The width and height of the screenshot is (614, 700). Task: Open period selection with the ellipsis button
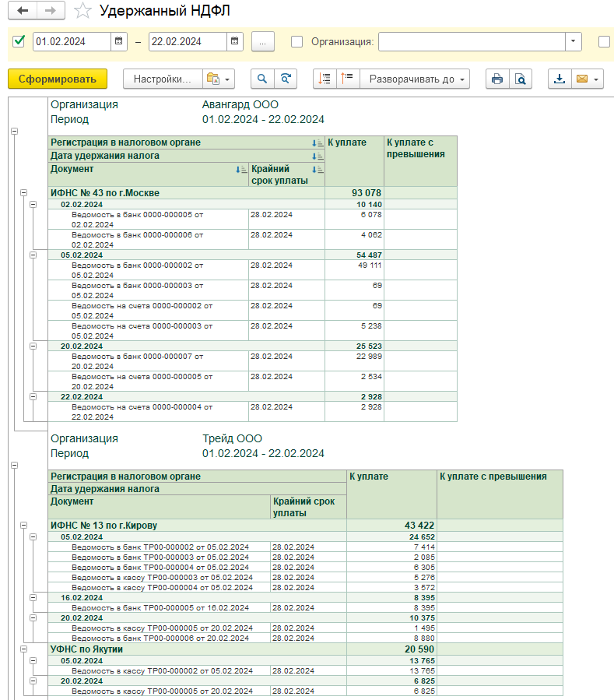pos(263,42)
